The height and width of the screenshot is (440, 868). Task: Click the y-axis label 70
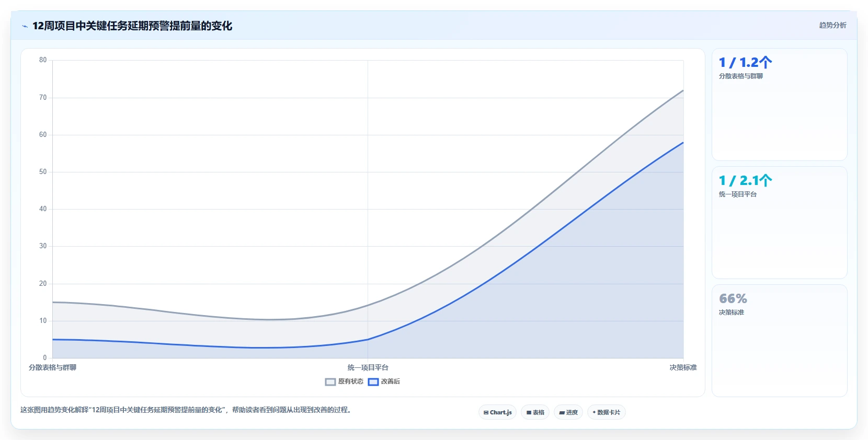coord(43,98)
